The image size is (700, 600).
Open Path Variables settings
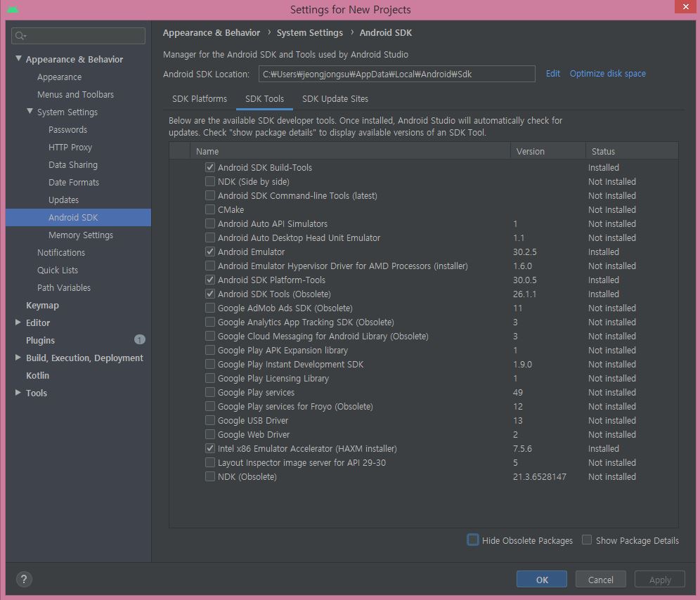pos(64,287)
